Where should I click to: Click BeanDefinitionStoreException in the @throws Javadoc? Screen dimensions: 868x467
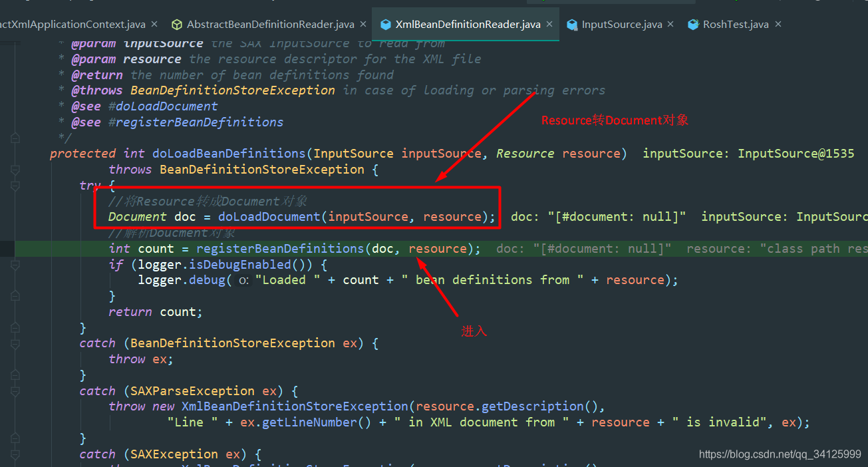point(233,90)
